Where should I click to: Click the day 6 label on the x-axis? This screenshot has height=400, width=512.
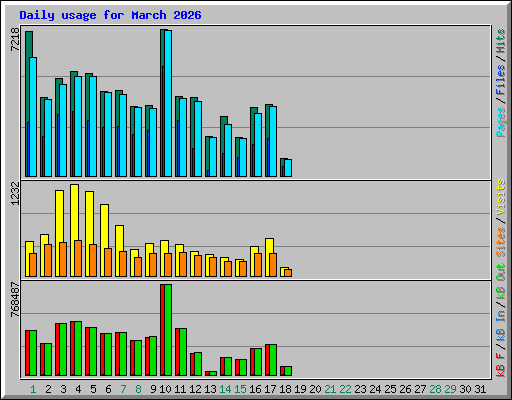(x=108, y=389)
